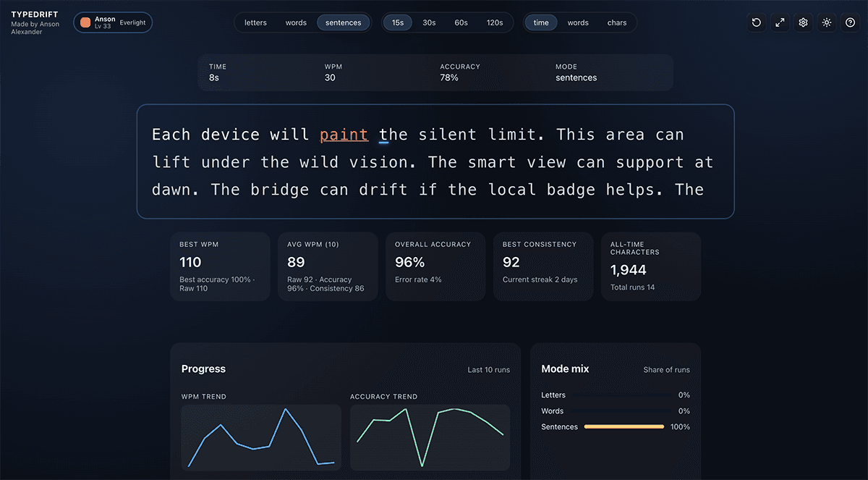Choose the 120s duration option

(495, 22)
